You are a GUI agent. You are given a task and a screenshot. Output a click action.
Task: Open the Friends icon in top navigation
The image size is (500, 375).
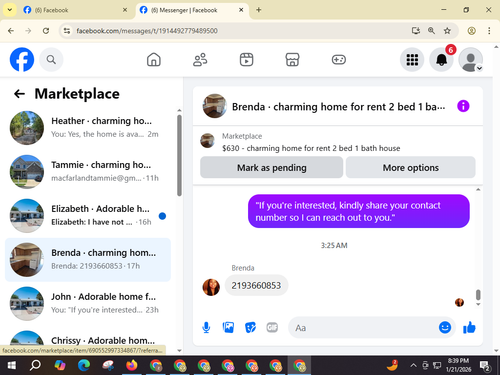point(200,60)
